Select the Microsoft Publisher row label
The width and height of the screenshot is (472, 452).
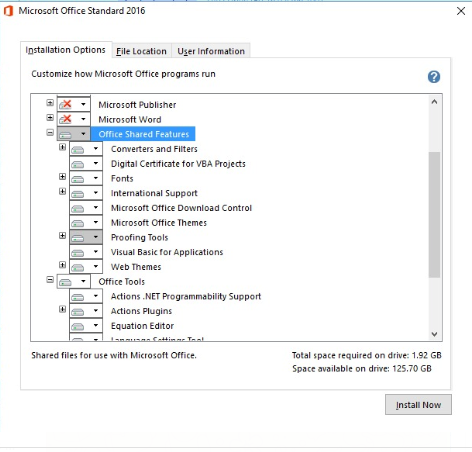tap(137, 105)
